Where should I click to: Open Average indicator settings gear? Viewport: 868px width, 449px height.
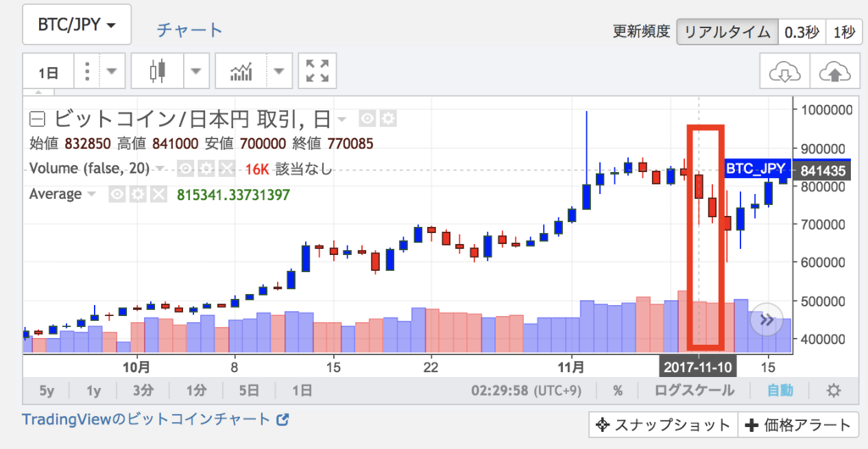coord(138,194)
